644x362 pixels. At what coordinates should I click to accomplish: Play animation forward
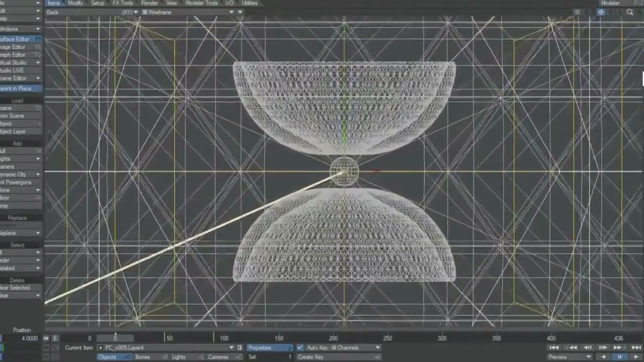point(635,357)
